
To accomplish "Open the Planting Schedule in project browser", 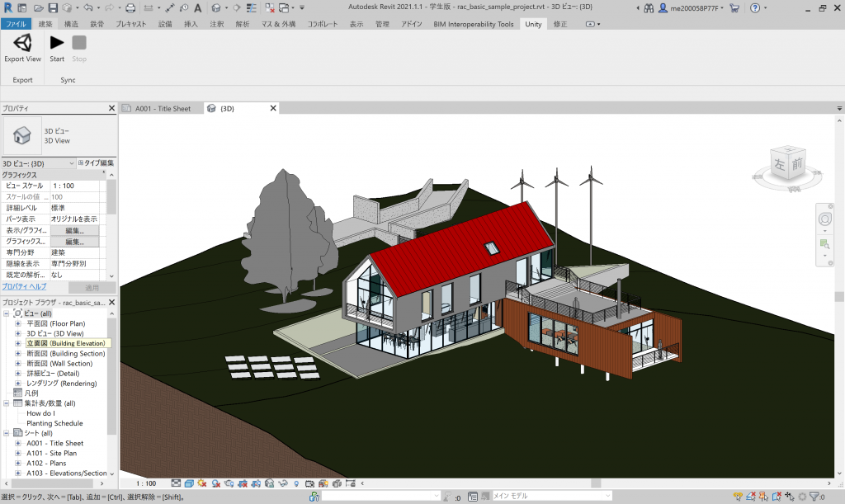I will click(54, 423).
